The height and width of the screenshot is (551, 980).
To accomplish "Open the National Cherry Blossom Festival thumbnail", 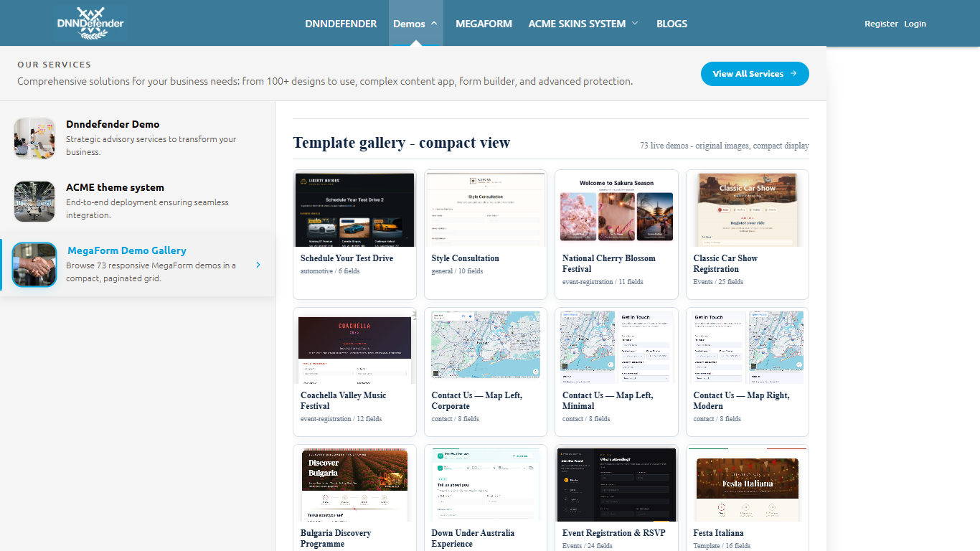I will coord(617,209).
